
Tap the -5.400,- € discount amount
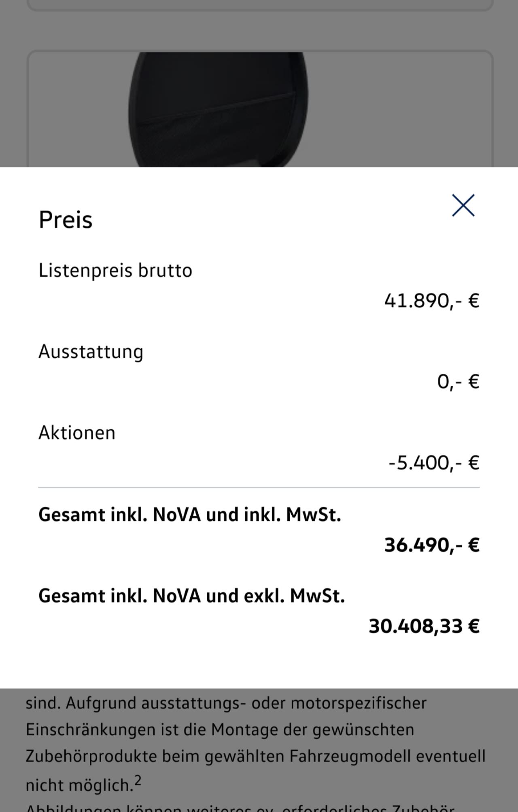point(434,463)
